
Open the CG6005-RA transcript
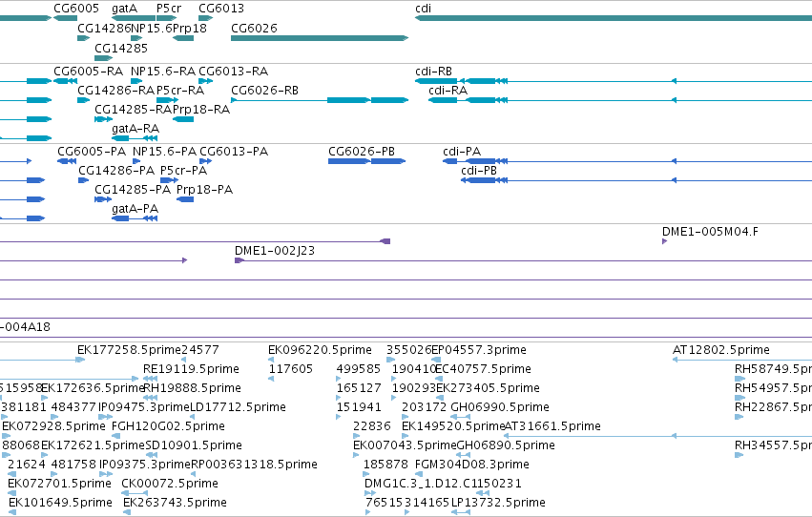point(65,81)
